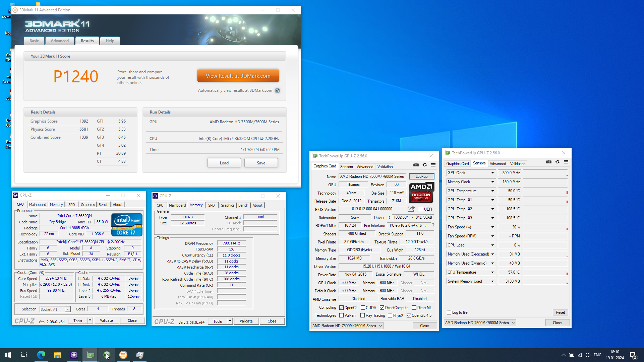The image size is (644, 362).
Task: Click Reset button in GPU-Z Sensors
Action: click(x=560, y=312)
